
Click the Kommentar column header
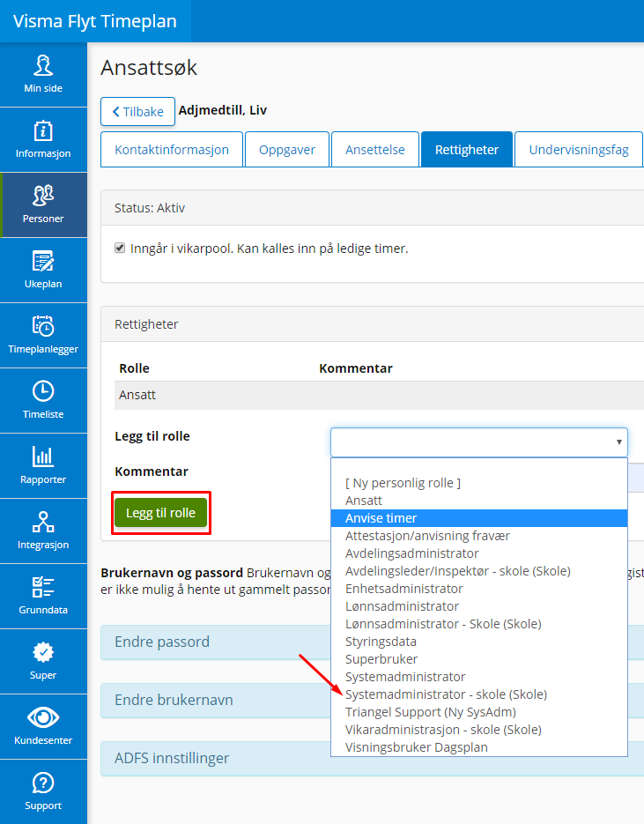pyautogui.click(x=356, y=368)
